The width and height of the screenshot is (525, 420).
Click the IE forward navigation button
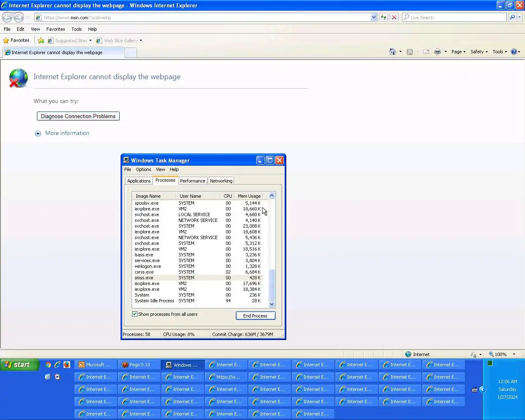point(18,17)
